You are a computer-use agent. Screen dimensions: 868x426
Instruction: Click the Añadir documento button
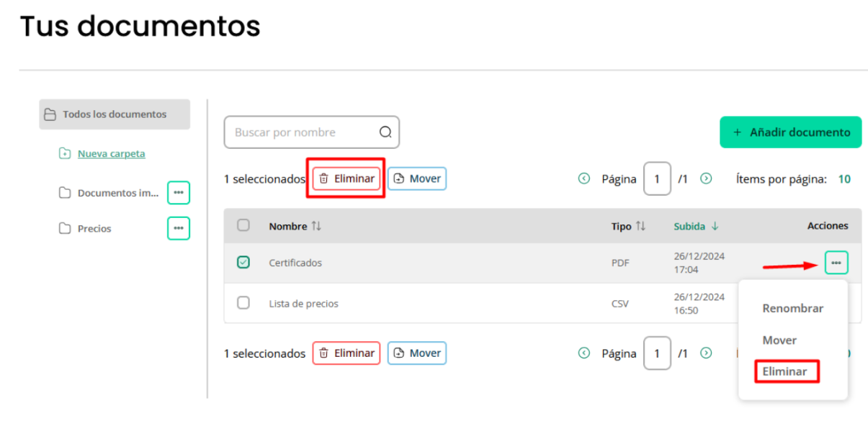[x=791, y=132]
